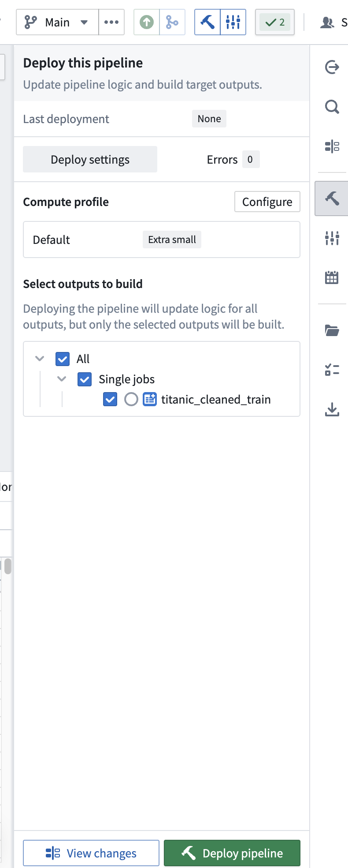Click the green Deploy pipeline button

(x=232, y=853)
